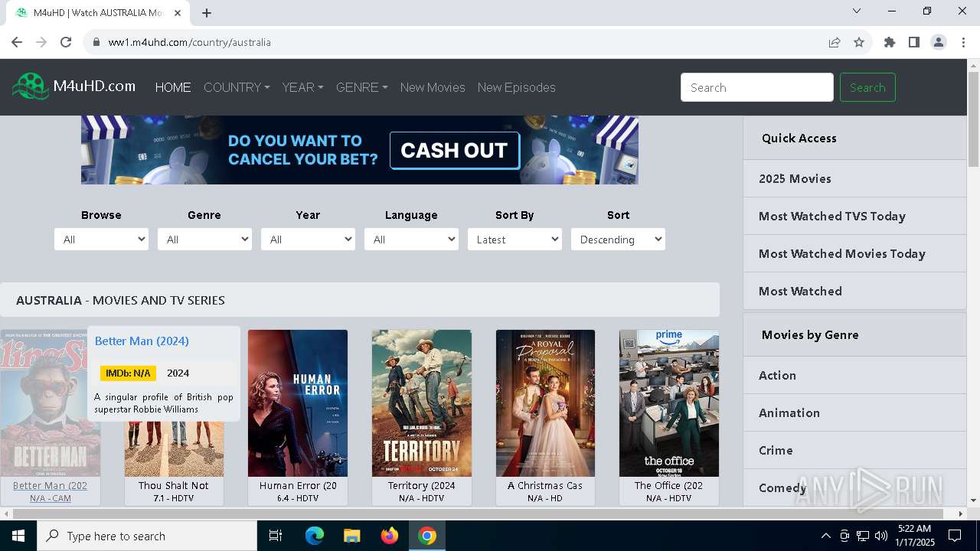Click the Chrome taskbar icon

click(427, 536)
